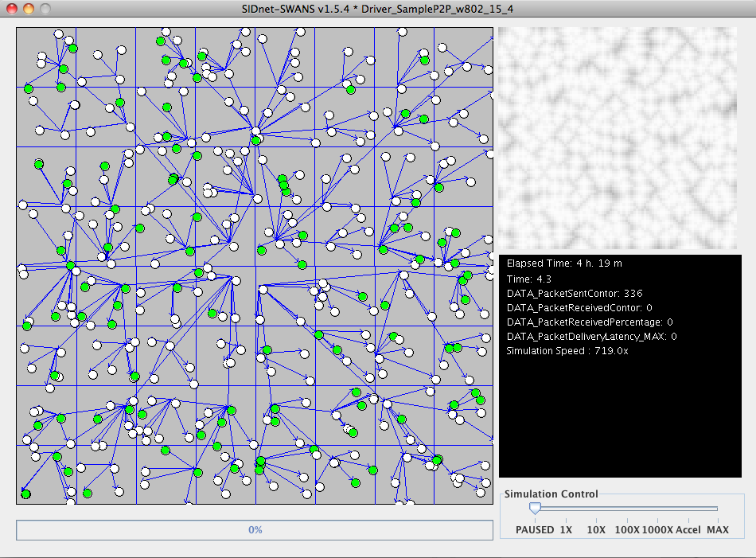Image resolution: width=756 pixels, height=558 pixels.
Task: Set simulation speed to MAX
Action: click(x=717, y=529)
